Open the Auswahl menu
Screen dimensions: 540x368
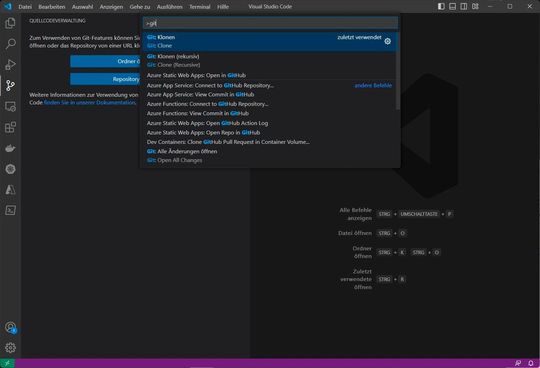pos(82,7)
